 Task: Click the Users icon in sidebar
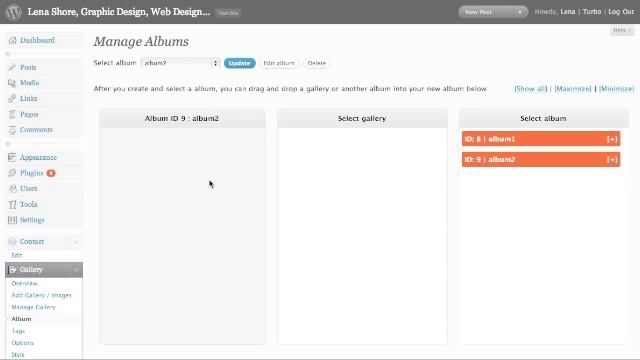12,189
